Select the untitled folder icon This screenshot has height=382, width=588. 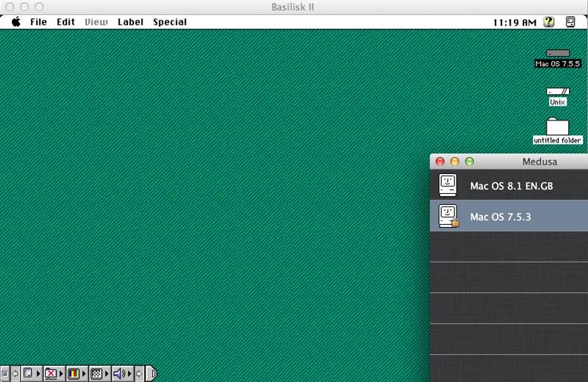point(558,126)
